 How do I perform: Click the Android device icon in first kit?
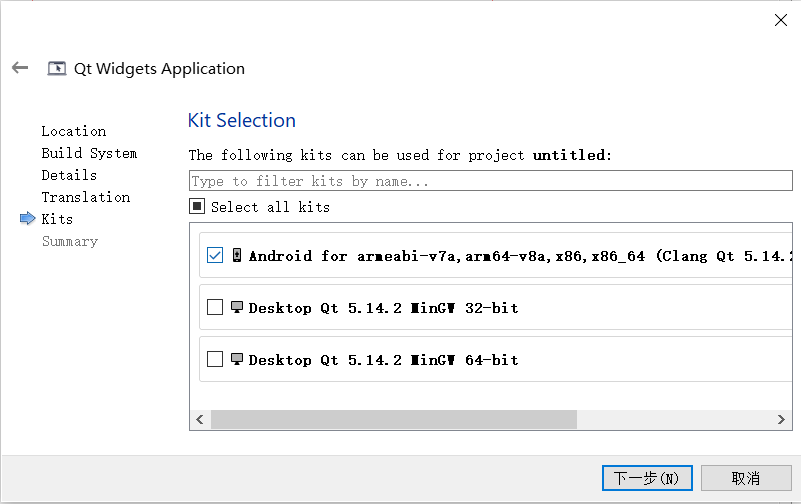pyautogui.click(x=237, y=255)
